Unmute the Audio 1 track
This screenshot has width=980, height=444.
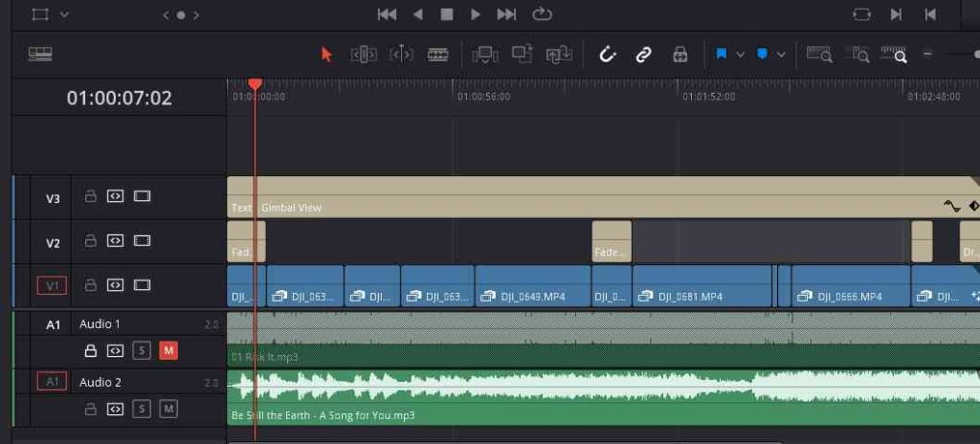[x=168, y=351]
